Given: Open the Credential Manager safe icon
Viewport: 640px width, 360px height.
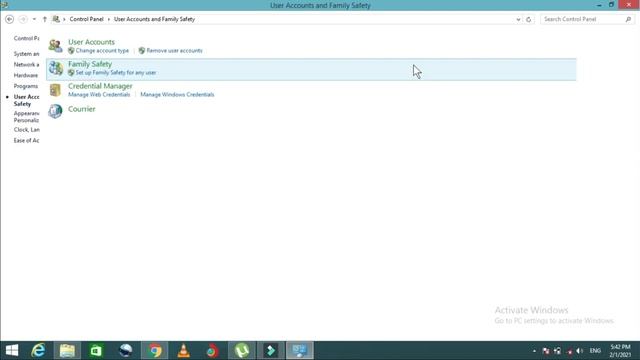Looking at the screenshot, I should [x=55, y=90].
